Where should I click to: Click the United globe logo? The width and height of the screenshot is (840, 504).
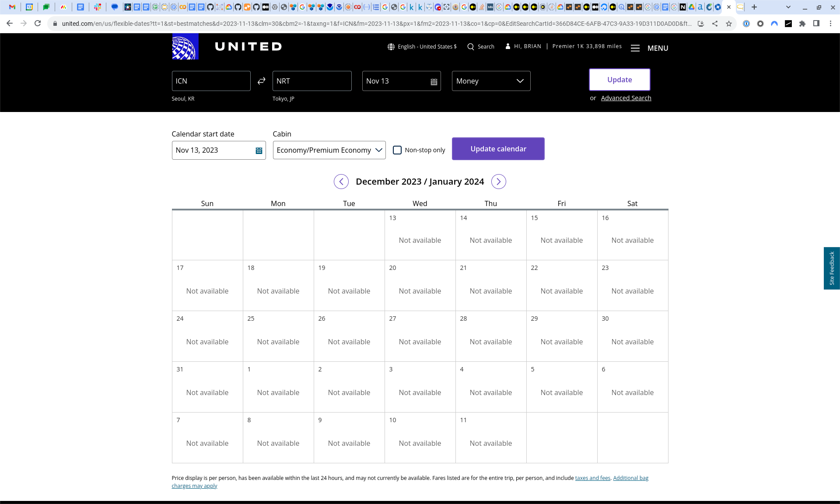tap(185, 46)
